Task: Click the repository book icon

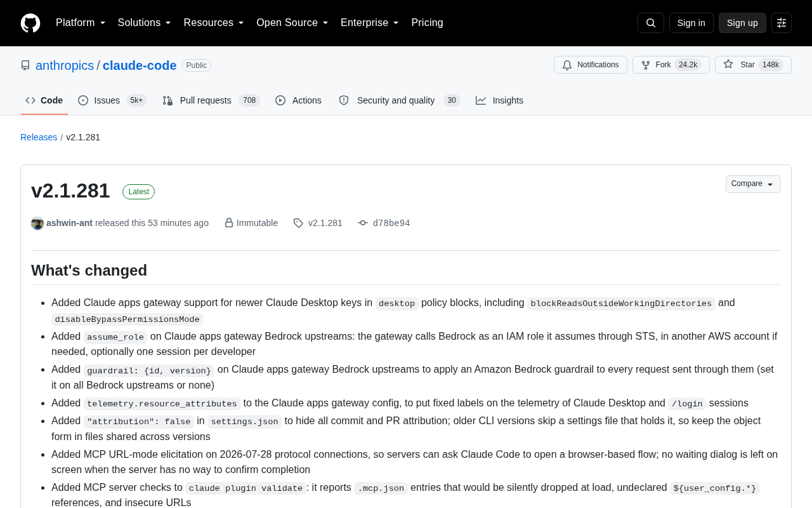Action: point(25,65)
